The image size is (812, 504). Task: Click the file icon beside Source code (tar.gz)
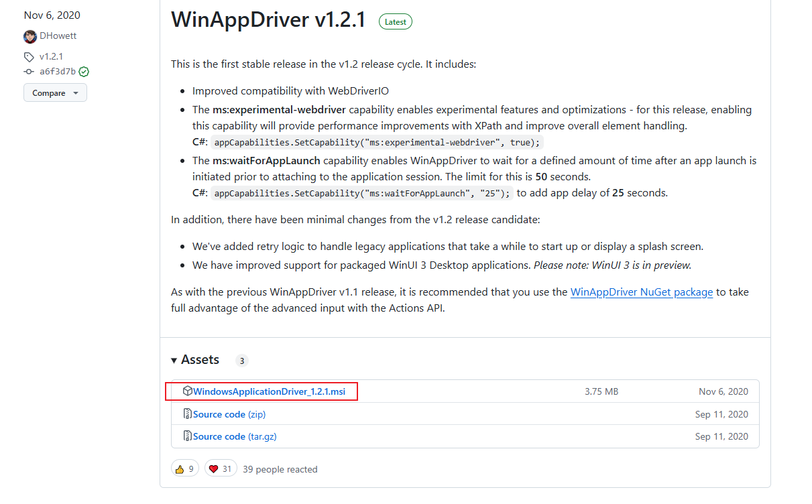click(x=187, y=436)
